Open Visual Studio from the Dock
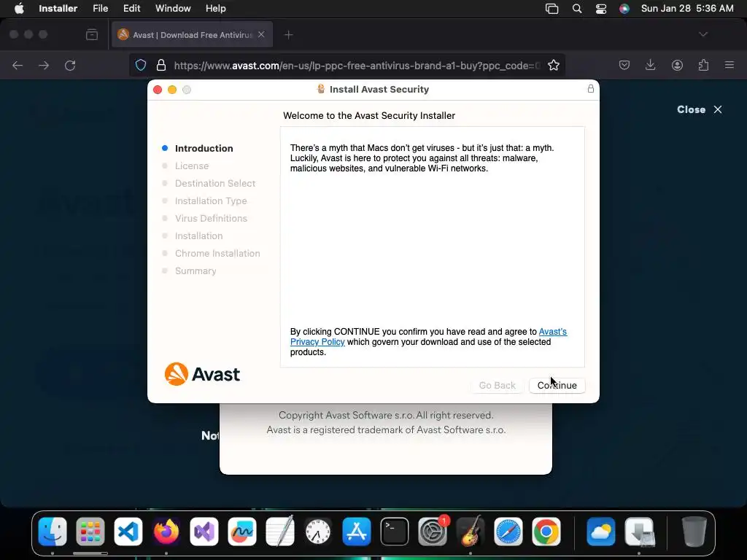The width and height of the screenshot is (747, 560). pos(204,532)
